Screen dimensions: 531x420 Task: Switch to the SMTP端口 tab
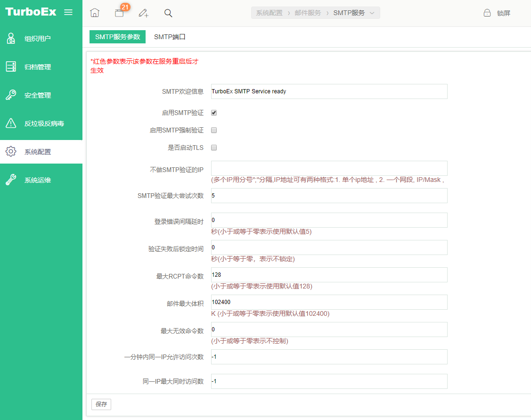coord(170,37)
